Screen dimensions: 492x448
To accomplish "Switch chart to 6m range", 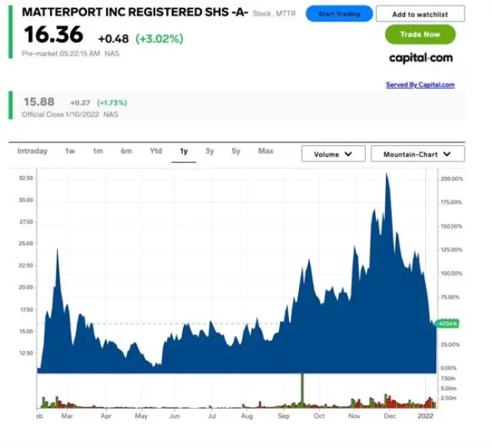I will click(126, 151).
